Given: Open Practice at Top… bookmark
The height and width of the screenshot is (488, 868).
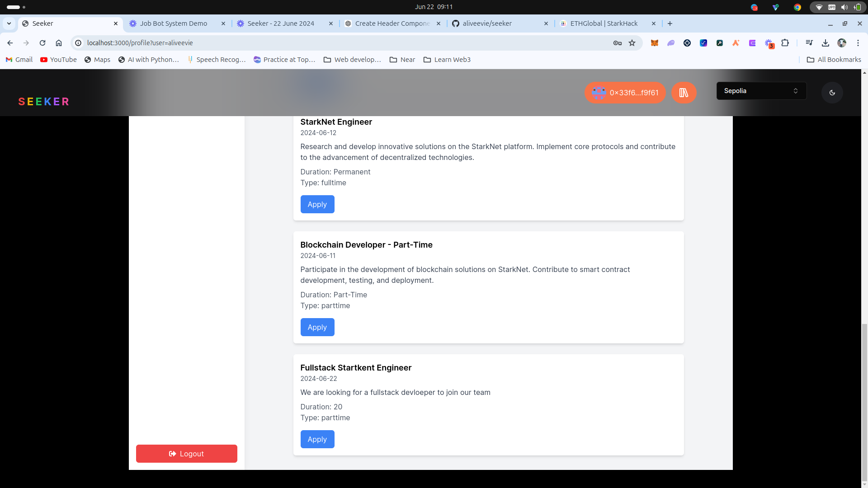Looking at the screenshot, I should click(284, 60).
